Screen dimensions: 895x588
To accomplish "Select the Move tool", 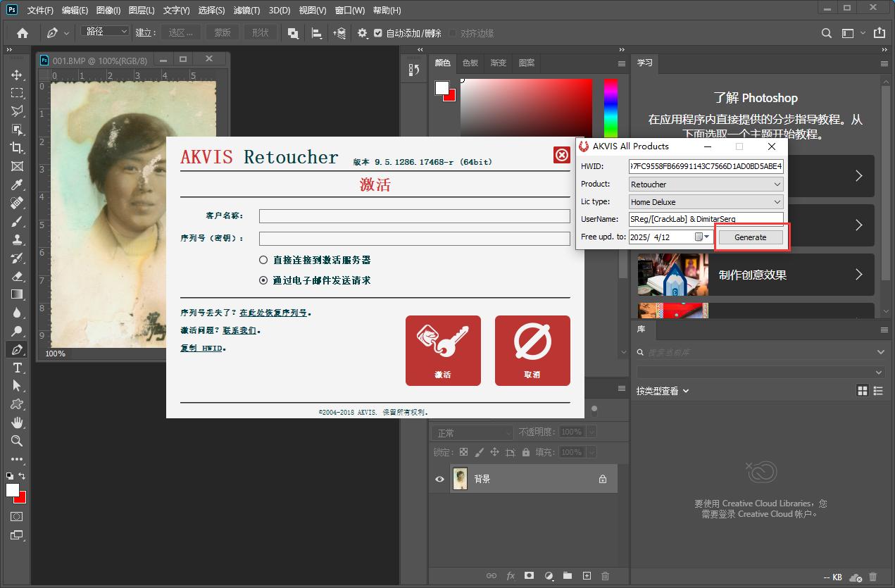I will [17, 75].
